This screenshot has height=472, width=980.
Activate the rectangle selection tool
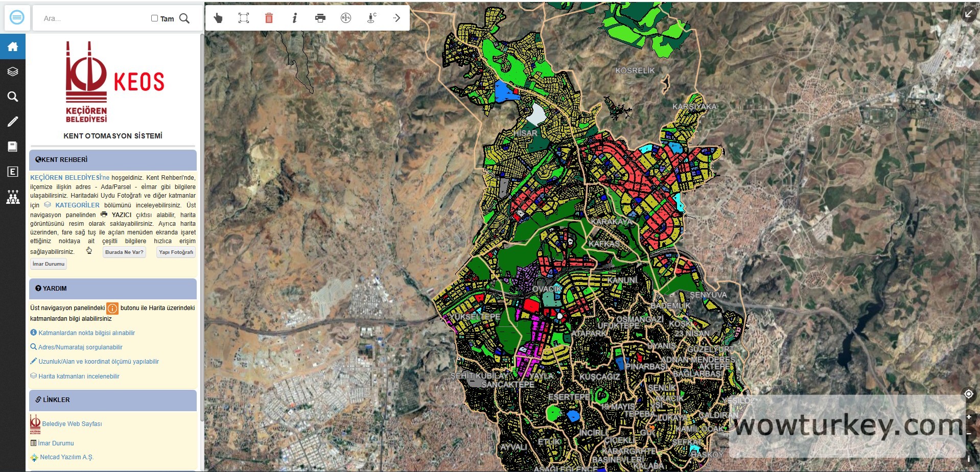coord(244,18)
